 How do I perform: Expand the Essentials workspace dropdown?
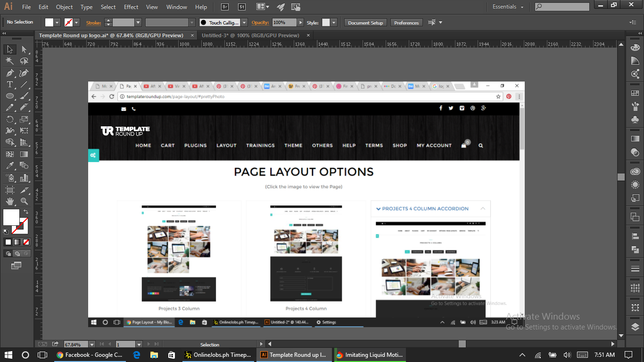point(508,7)
